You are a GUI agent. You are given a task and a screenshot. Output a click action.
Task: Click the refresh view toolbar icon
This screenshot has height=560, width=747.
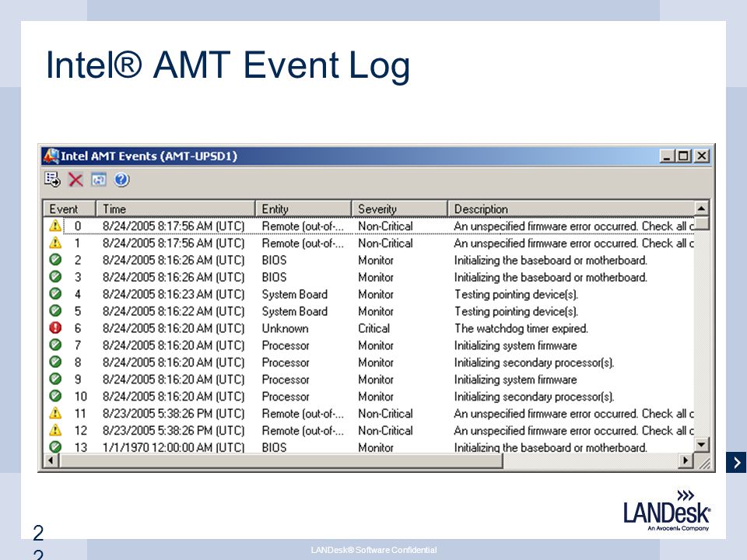[x=99, y=180]
